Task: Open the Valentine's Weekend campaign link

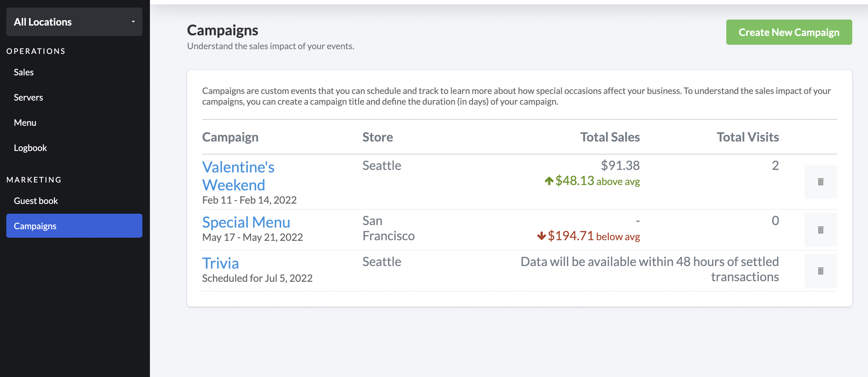Action: [238, 176]
